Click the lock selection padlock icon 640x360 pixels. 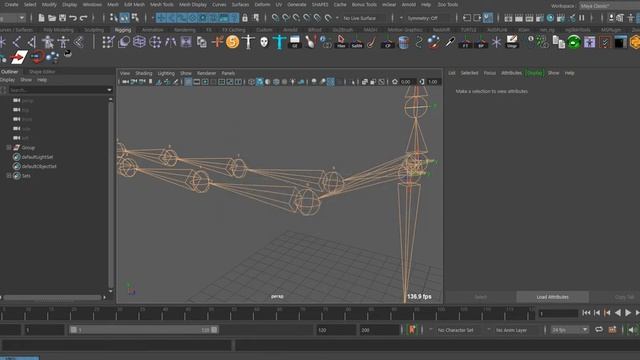[x=244, y=18]
